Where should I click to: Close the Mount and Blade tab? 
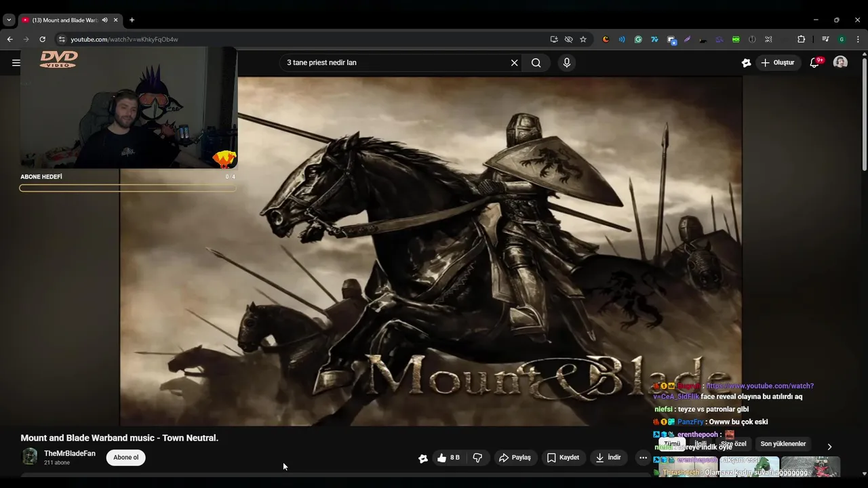point(116,20)
